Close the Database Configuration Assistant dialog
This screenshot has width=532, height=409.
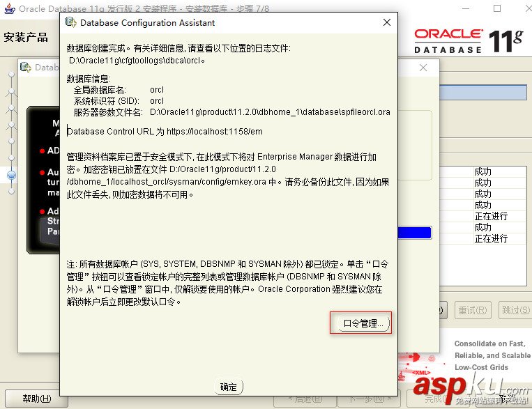(x=387, y=22)
